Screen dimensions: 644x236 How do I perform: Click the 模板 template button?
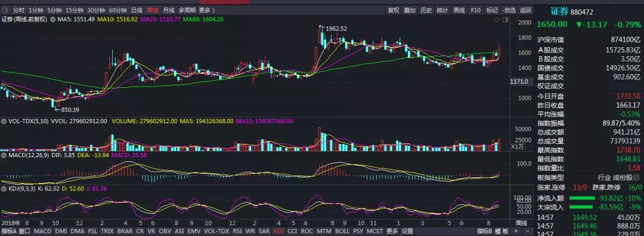tap(501, 231)
